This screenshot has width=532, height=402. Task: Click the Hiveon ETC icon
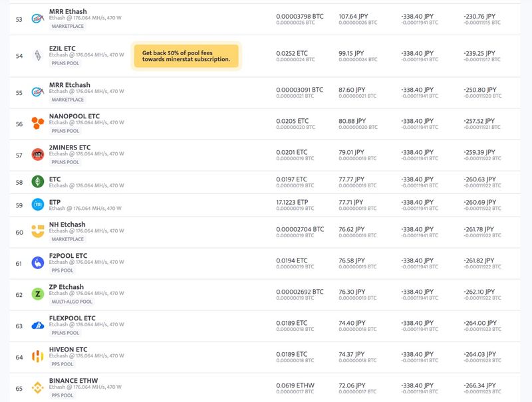[37, 357]
